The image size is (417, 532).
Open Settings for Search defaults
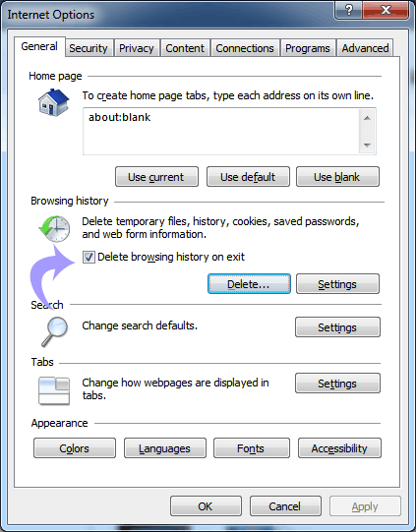tap(337, 327)
